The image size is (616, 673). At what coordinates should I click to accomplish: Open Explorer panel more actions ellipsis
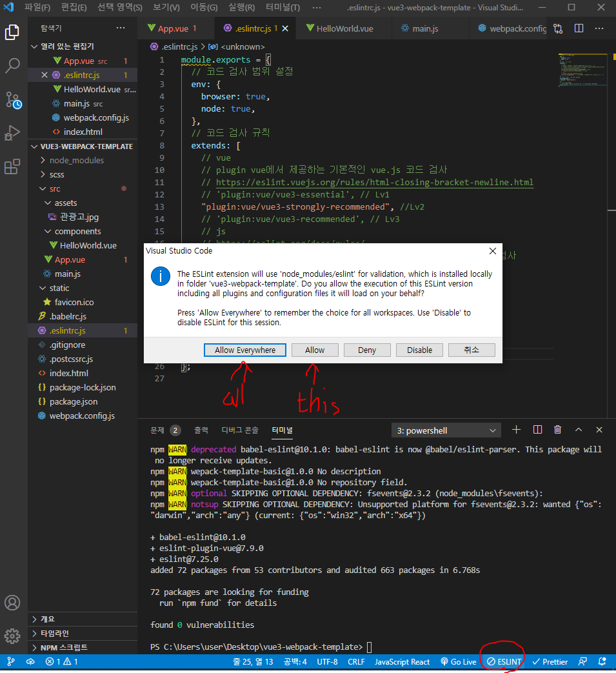[121, 28]
